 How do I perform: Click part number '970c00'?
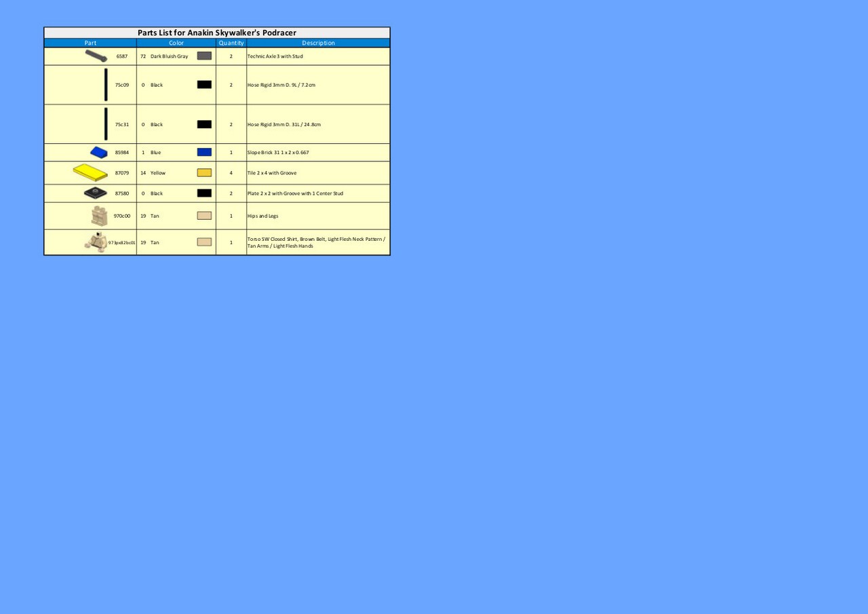coord(122,216)
